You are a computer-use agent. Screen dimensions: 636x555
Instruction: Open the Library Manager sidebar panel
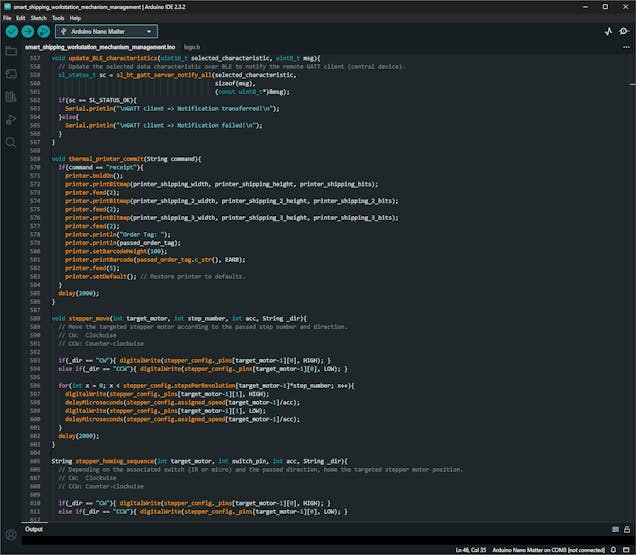[x=11, y=97]
